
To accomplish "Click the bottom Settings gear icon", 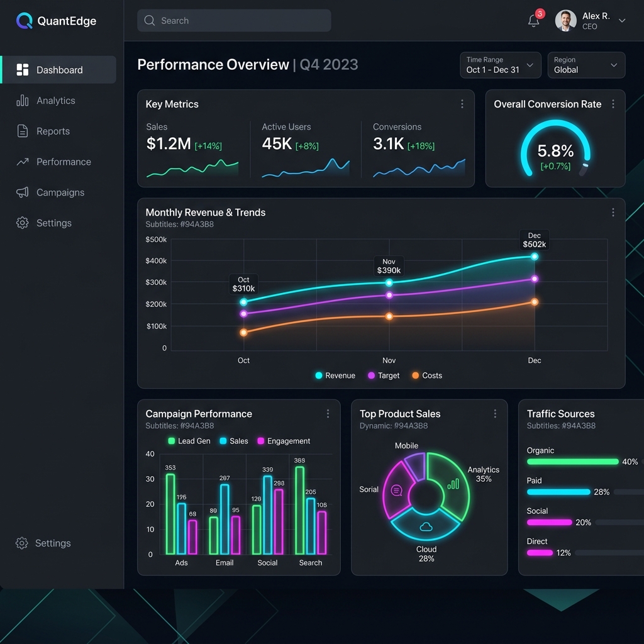I will pyautogui.click(x=22, y=543).
